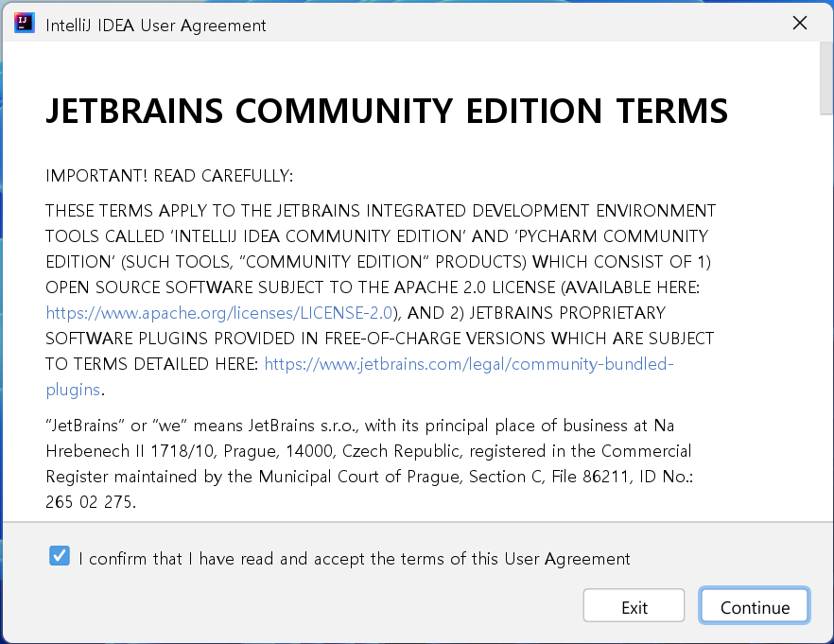Click the 'JETBRAINS COMMUNITY EDITION TERMS' heading
The height and width of the screenshot is (644, 834).
(387, 112)
